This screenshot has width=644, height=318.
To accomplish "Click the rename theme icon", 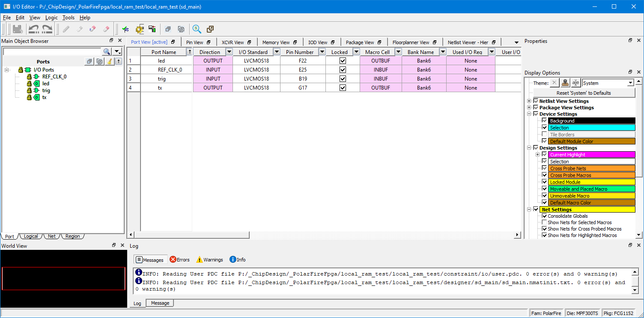I will coord(575,83).
